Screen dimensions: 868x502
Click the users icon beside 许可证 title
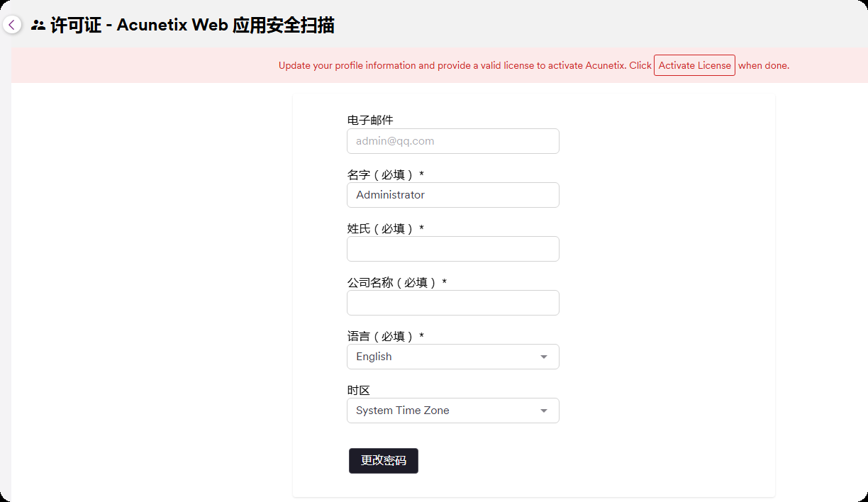(38, 26)
